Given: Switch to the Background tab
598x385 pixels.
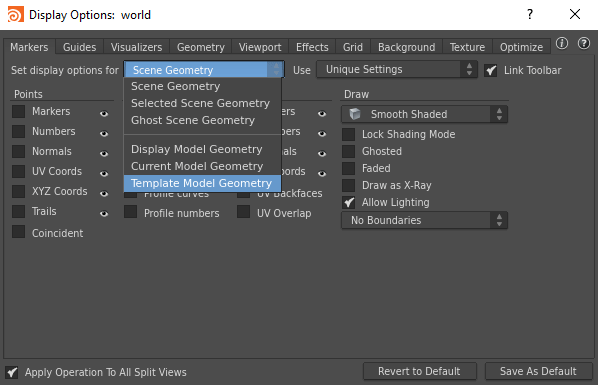Looking at the screenshot, I should (407, 47).
